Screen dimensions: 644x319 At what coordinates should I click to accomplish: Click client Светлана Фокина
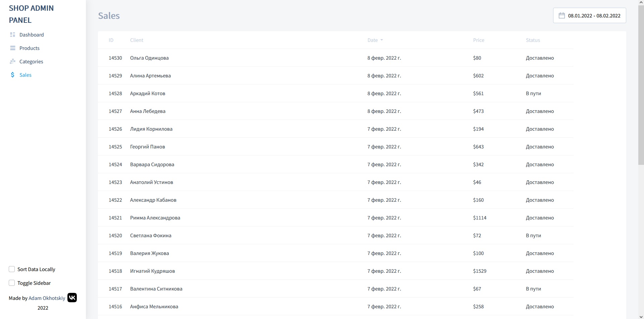(x=151, y=236)
